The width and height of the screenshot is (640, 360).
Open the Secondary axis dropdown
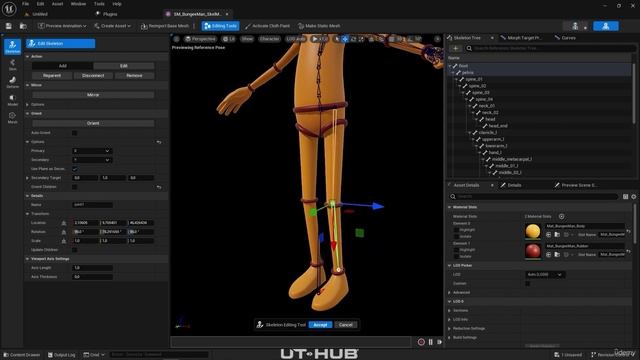[x=92, y=160]
